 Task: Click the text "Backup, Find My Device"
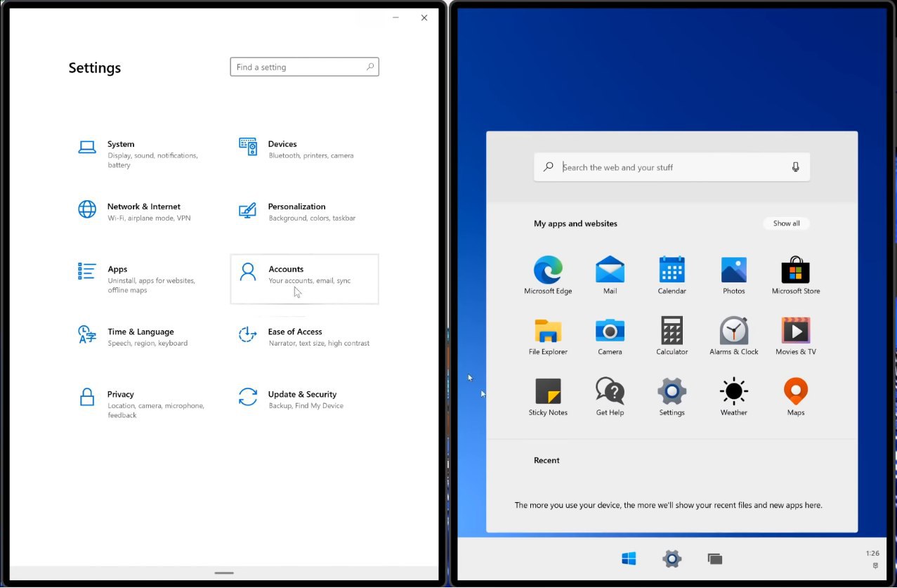[x=306, y=405]
